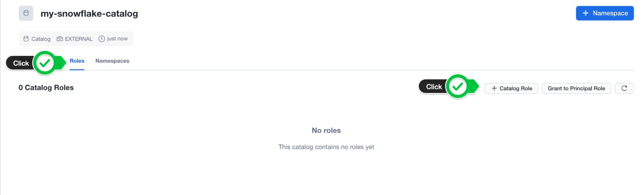Click the EXTERNAL label text
Screen dimensions: 644x195
(x=79, y=39)
